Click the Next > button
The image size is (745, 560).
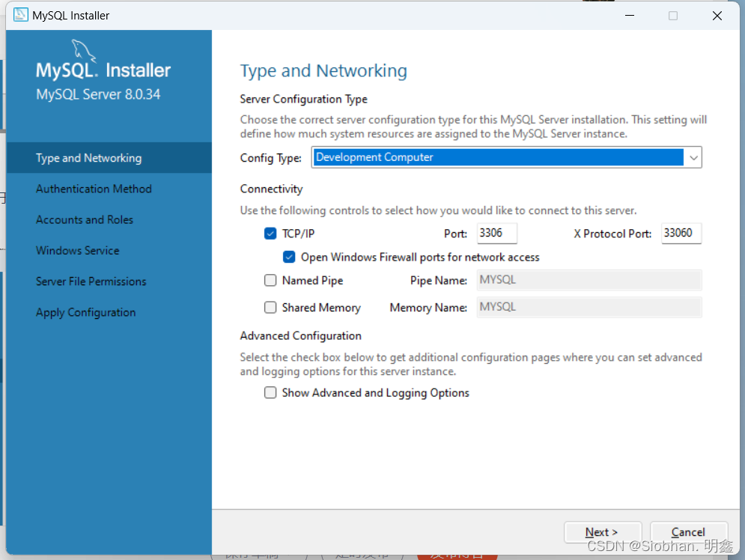coord(603,532)
